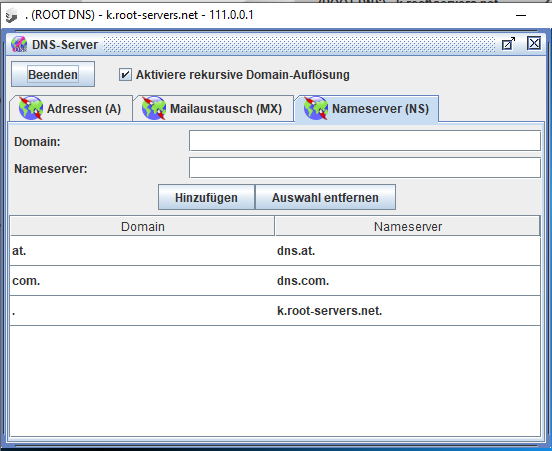Viewport: 552px width, 451px height.
Task: Click the globe icon on Nameserver tab
Action: pyautogui.click(x=316, y=108)
